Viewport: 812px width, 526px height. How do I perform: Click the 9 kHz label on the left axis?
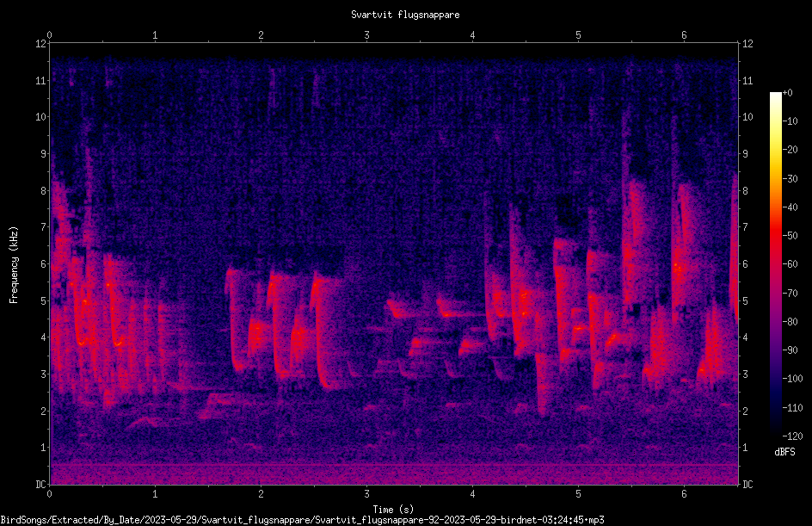point(44,154)
